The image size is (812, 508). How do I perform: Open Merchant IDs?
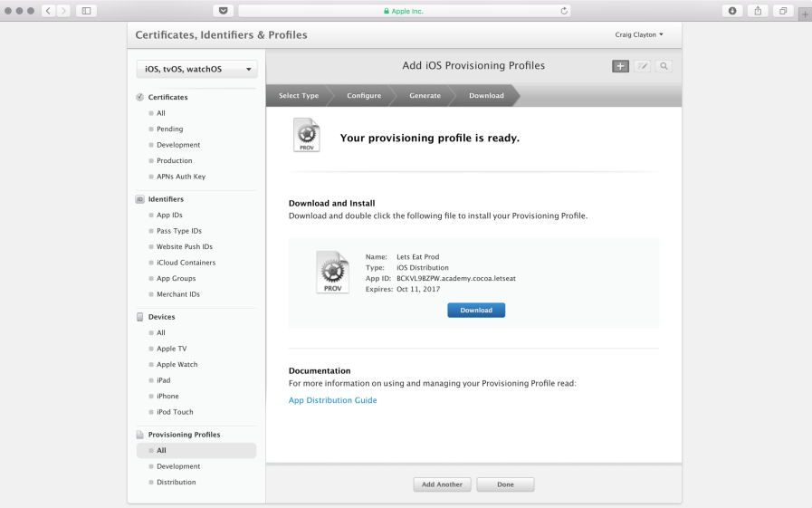(178, 294)
